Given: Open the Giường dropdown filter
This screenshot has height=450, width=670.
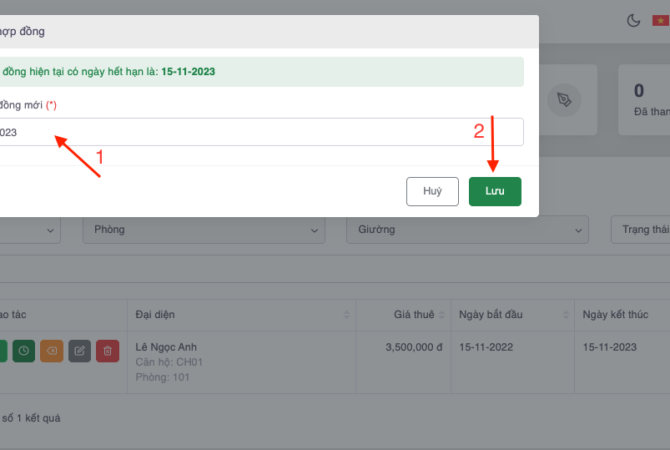Looking at the screenshot, I should (466, 229).
